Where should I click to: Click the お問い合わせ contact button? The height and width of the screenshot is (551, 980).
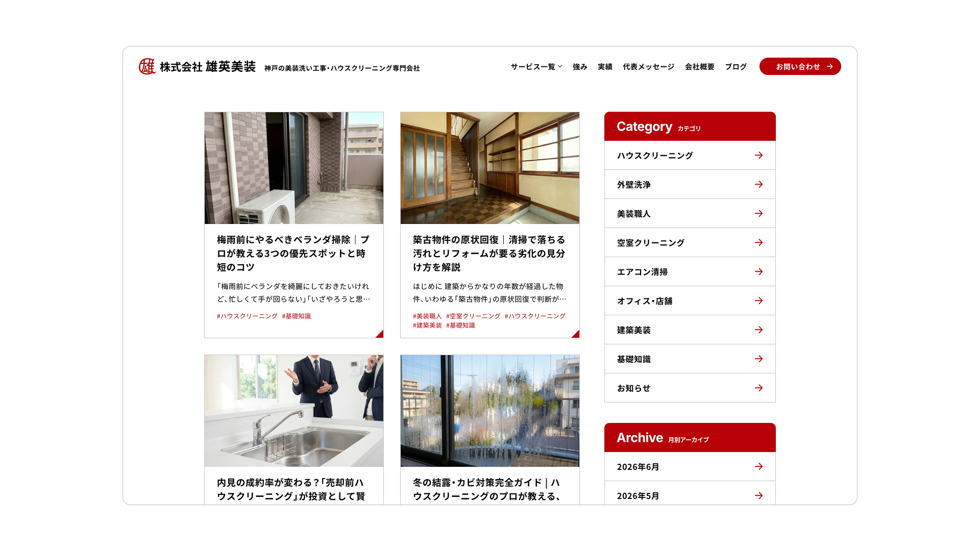(x=800, y=66)
